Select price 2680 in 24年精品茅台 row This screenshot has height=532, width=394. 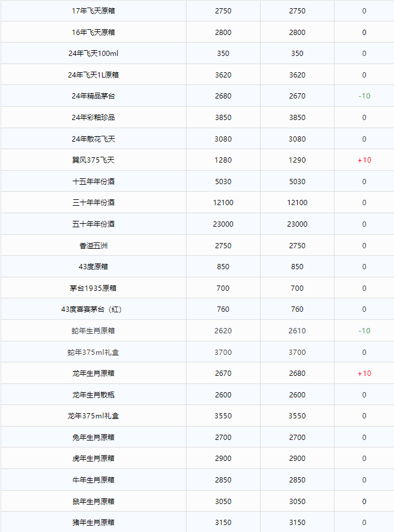223,96
